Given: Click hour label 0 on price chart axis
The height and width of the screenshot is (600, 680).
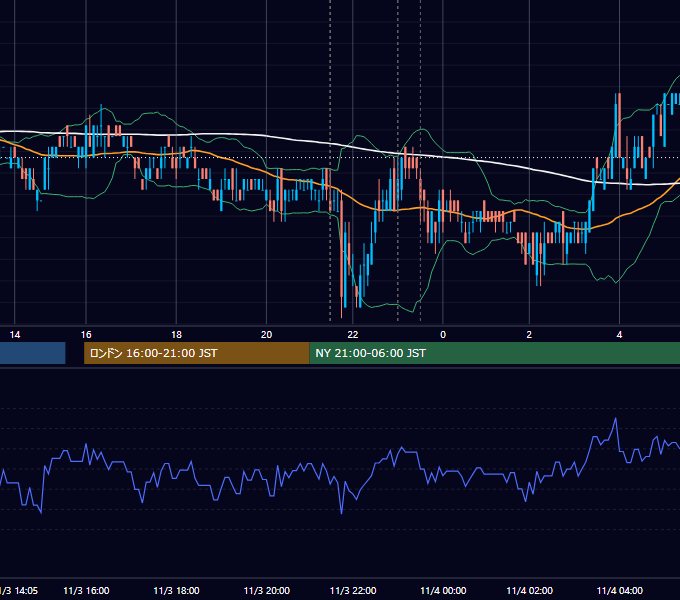Looking at the screenshot, I should point(443,335).
